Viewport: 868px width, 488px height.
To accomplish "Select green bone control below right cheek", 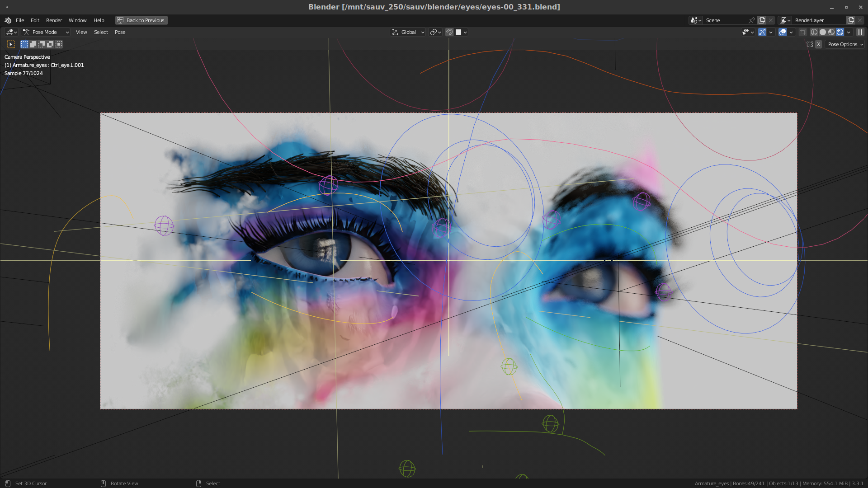I will point(550,424).
